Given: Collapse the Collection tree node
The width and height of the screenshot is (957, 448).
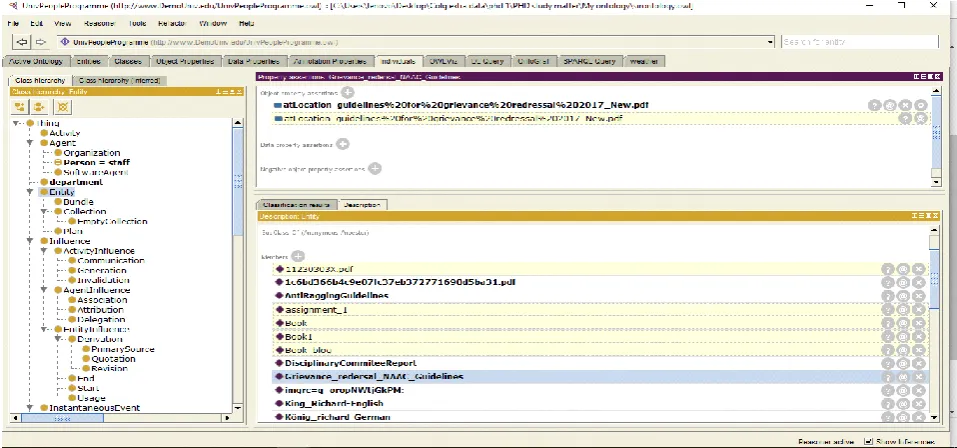Looking at the screenshot, I should click(x=44, y=211).
